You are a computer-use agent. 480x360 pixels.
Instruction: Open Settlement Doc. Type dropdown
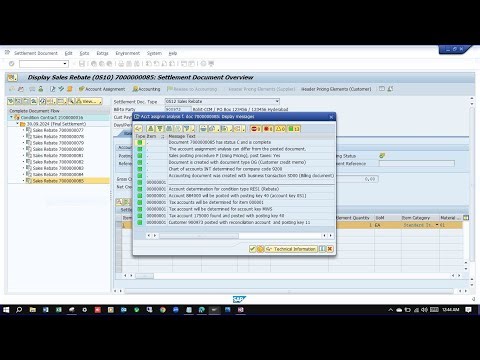277,101
